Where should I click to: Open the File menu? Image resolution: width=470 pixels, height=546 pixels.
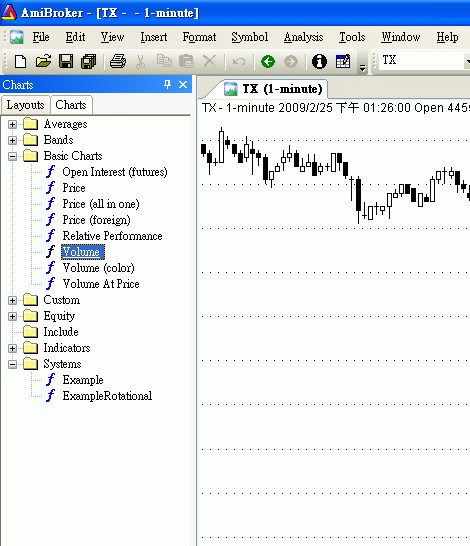41,37
